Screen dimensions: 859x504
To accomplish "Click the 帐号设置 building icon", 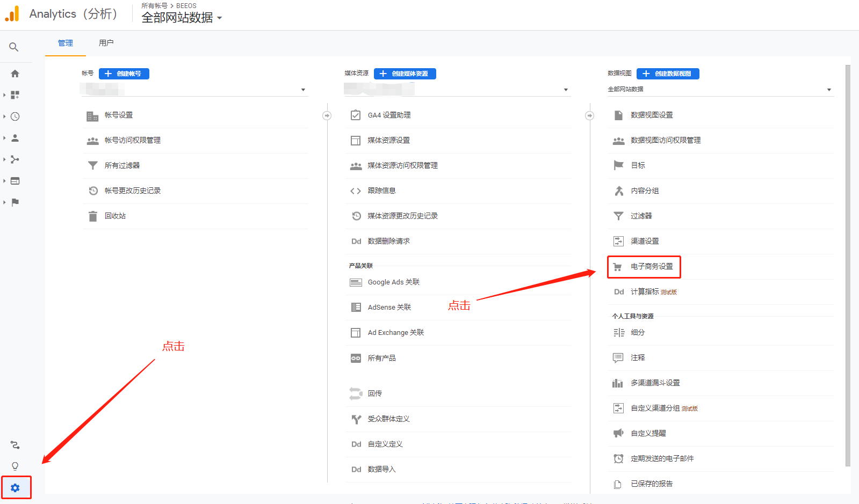I will (x=92, y=116).
